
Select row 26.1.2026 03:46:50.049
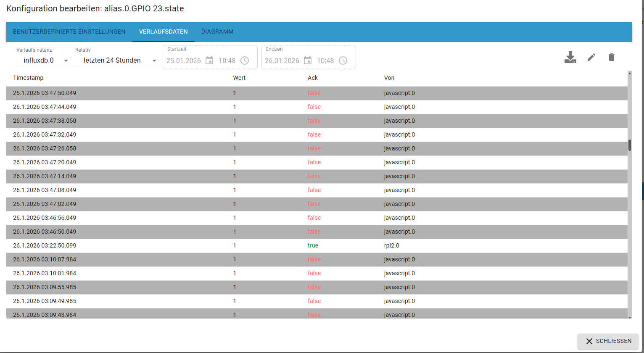[317, 232]
